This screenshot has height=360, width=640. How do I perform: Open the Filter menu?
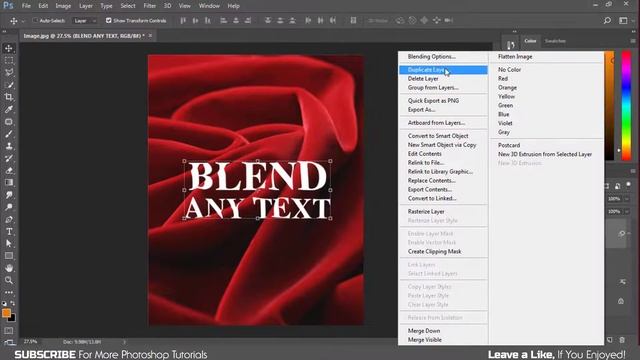(149, 6)
